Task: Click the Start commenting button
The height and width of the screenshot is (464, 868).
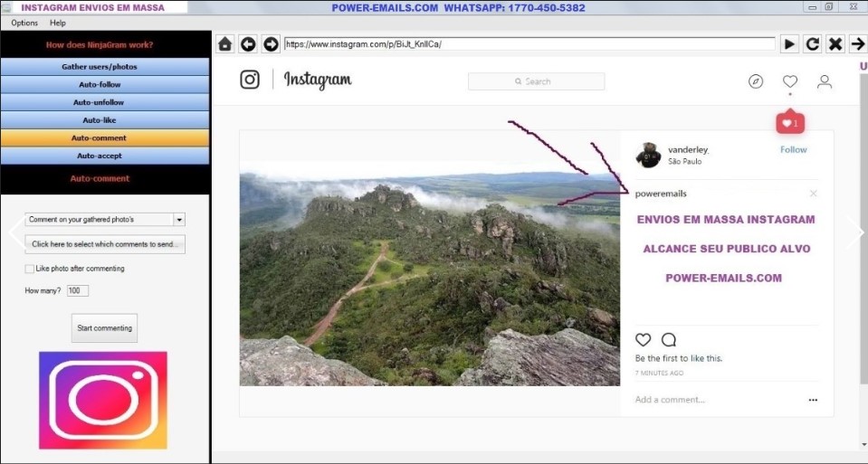Action: pos(104,328)
